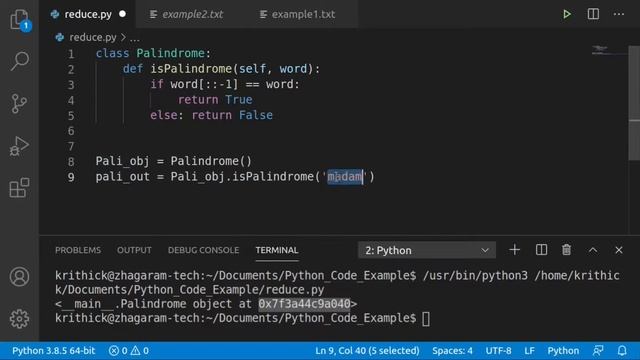Change end of line sequence LF
The image size is (640, 360).
click(529, 351)
